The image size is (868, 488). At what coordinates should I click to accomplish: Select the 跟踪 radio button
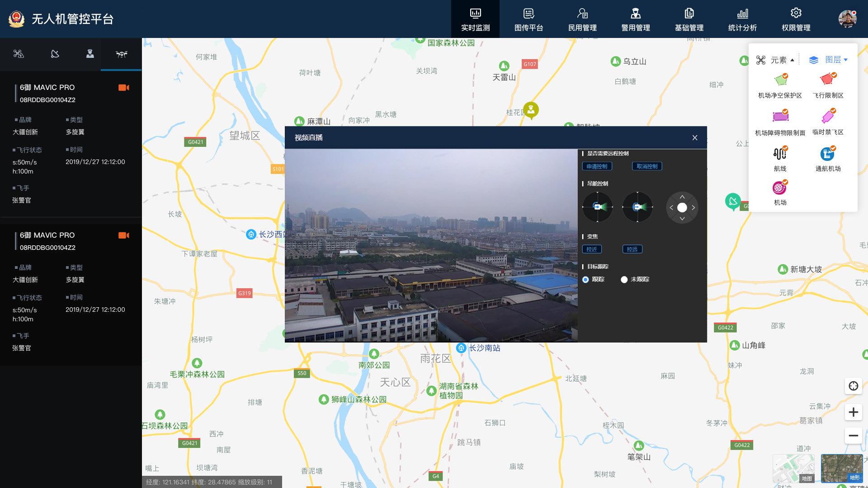pyautogui.click(x=585, y=280)
